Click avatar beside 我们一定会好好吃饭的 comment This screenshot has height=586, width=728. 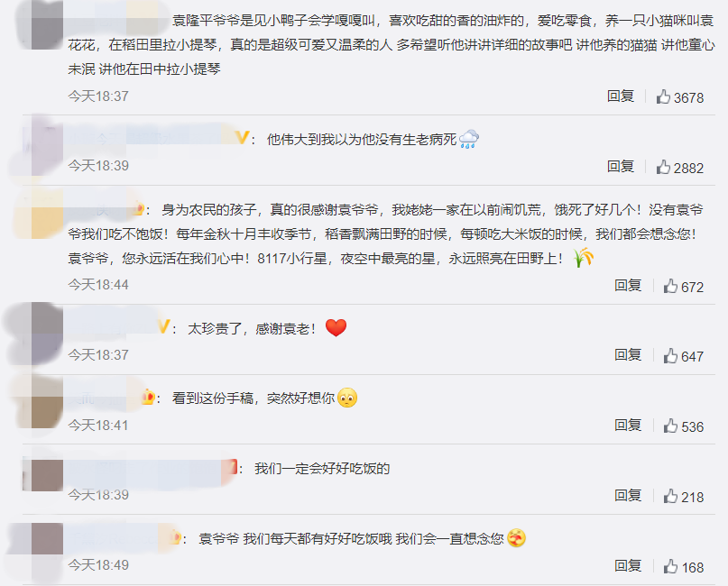pos(47,475)
